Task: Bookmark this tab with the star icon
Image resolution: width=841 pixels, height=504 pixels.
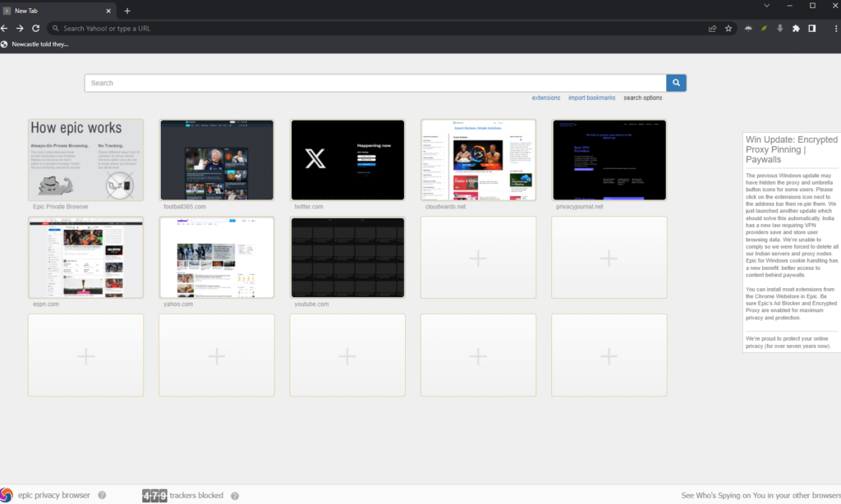Action: pos(728,29)
